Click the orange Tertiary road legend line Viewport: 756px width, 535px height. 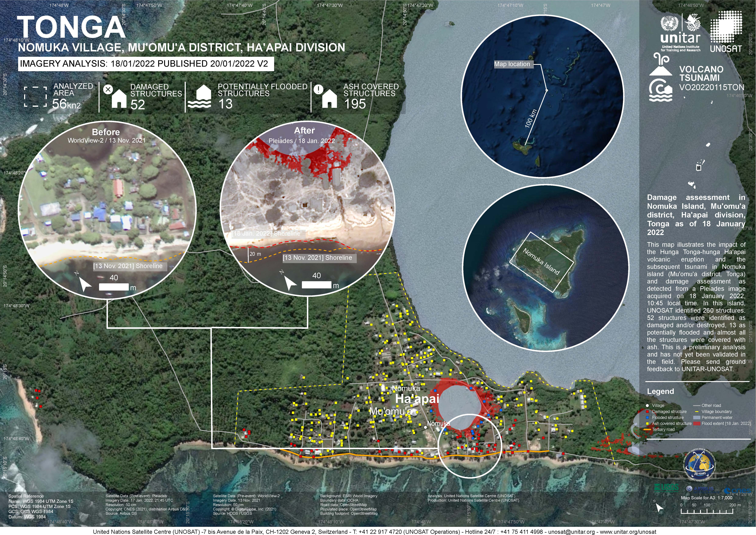(x=647, y=429)
